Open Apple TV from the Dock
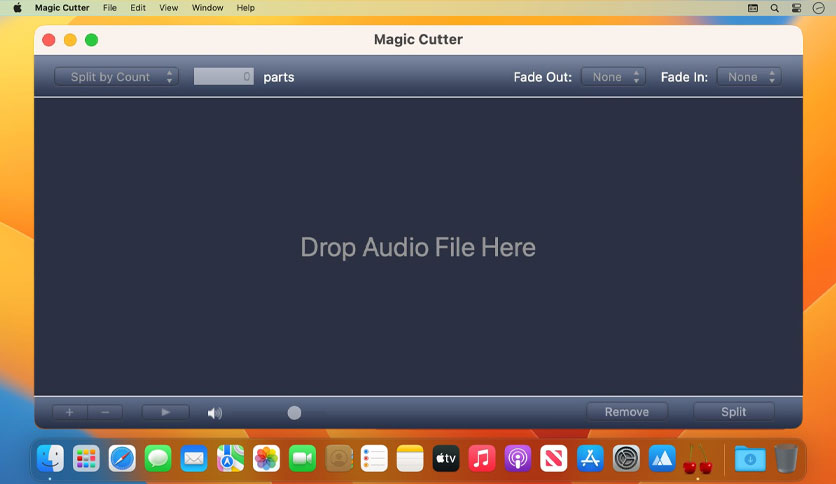The height and width of the screenshot is (484, 836). click(x=446, y=458)
